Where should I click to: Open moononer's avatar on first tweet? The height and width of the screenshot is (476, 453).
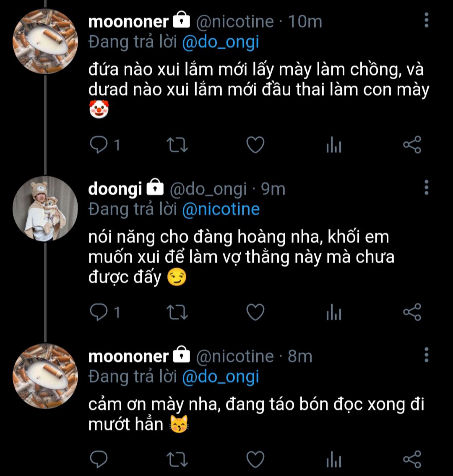(x=45, y=41)
